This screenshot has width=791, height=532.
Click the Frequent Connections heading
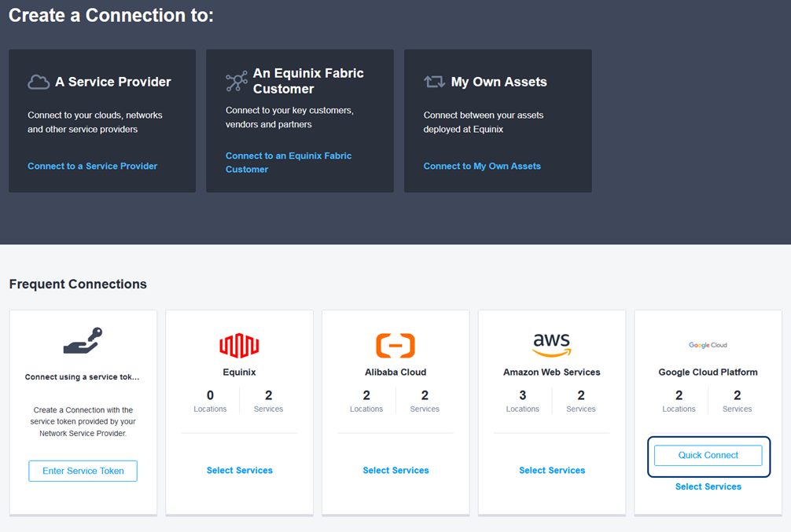(78, 284)
